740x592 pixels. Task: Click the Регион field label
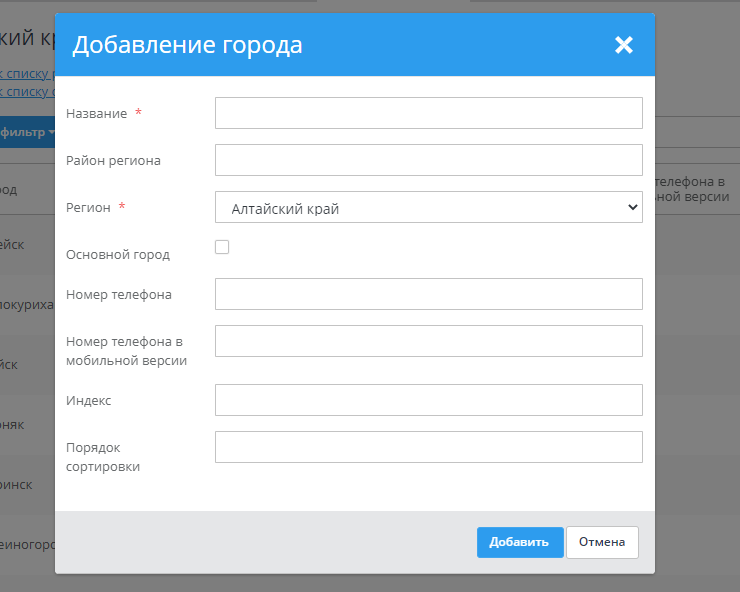tap(88, 207)
